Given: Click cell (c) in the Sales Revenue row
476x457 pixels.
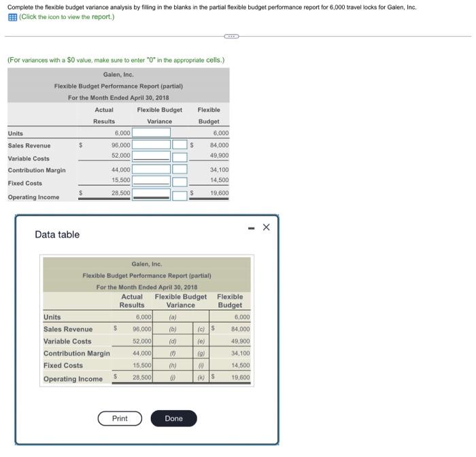Looking at the screenshot, I should point(201,329).
